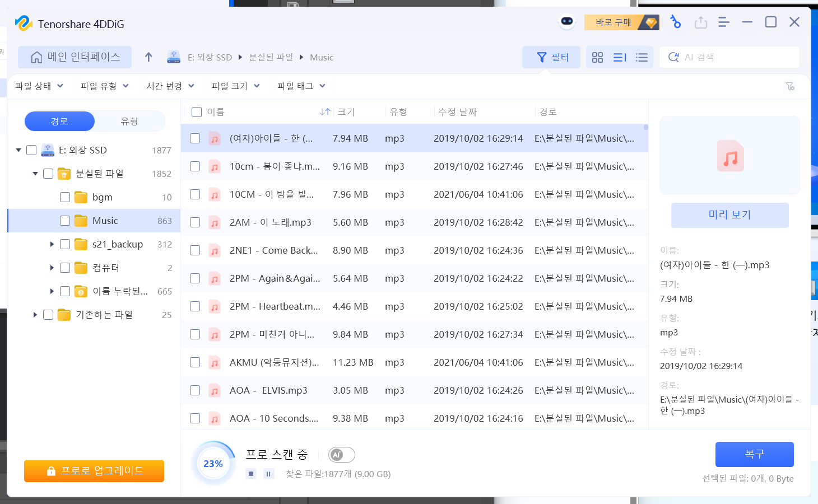Click the Tenorshare 4DDiG logo
Image resolution: width=818 pixels, height=504 pixels.
tap(24, 23)
